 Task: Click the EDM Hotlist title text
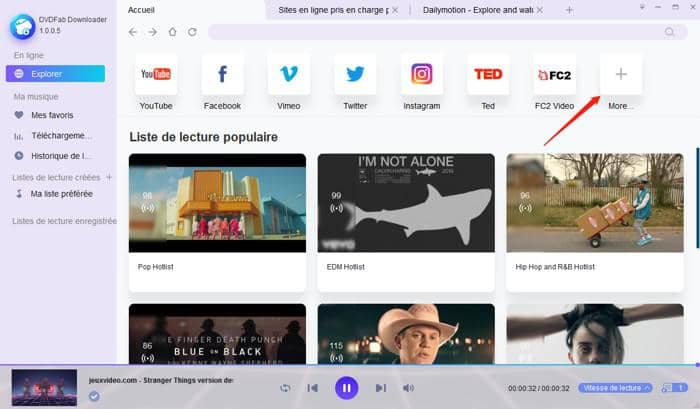point(346,267)
